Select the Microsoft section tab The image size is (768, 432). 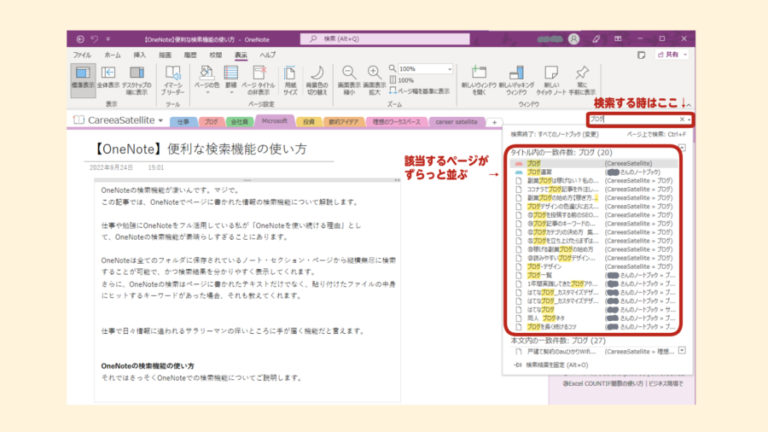275,120
